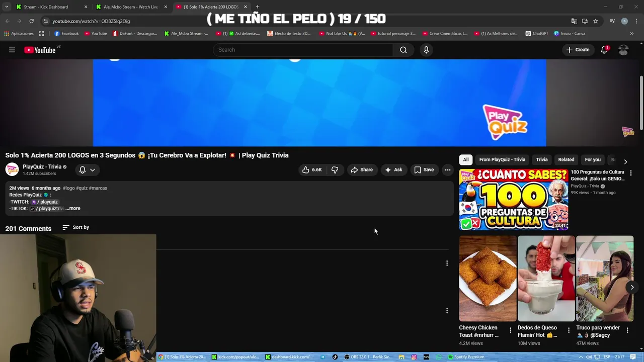Open options for Truco para vender short
This screenshot has width=644, height=362.
pos(627,330)
